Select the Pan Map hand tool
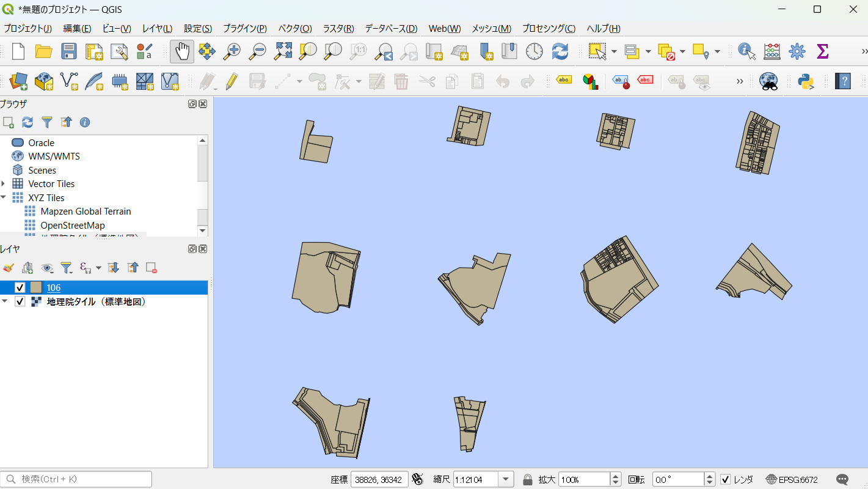Screen dimensions: 868x489 [182, 51]
